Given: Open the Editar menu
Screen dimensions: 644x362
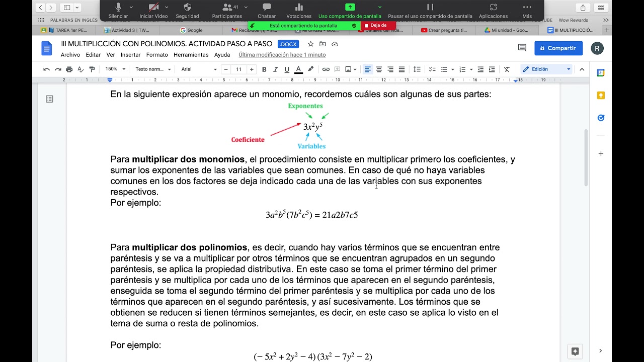Looking at the screenshot, I should pyautogui.click(x=93, y=55).
